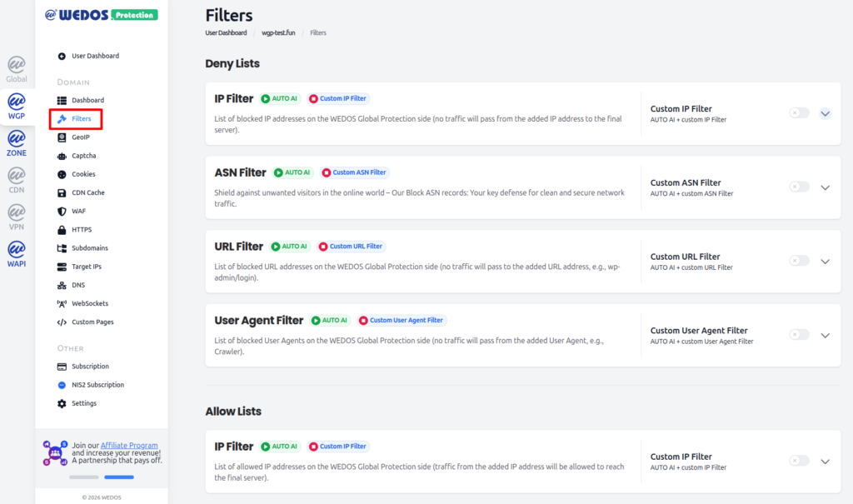This screenshot has height=504, width=853.
Task: Open Subdomains menu item
Action: tap(90, 248)
